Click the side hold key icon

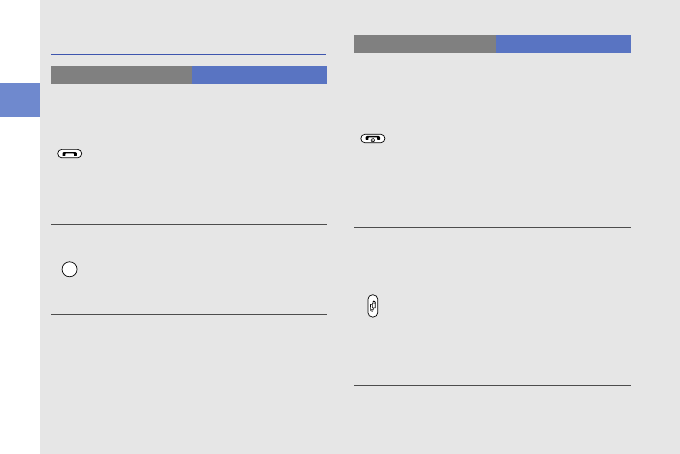pos(373,307)
